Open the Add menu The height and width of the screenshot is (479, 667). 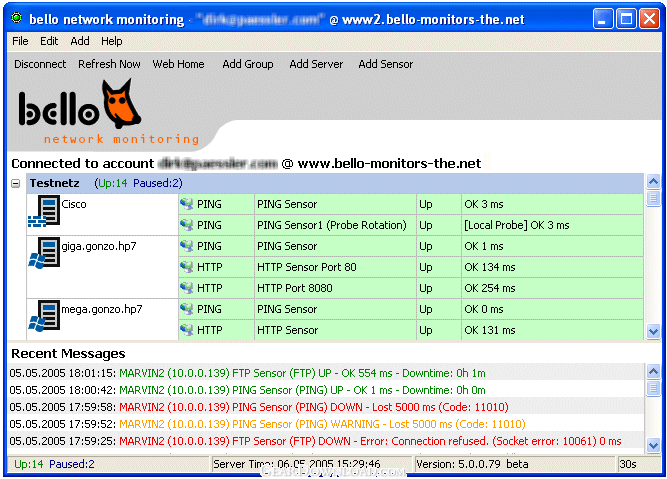80,41
